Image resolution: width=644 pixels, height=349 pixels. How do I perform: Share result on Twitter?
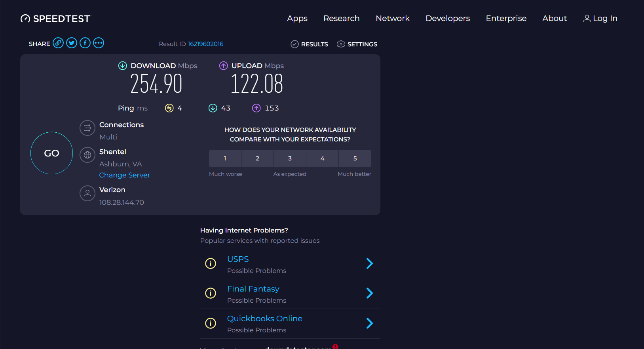72,43
